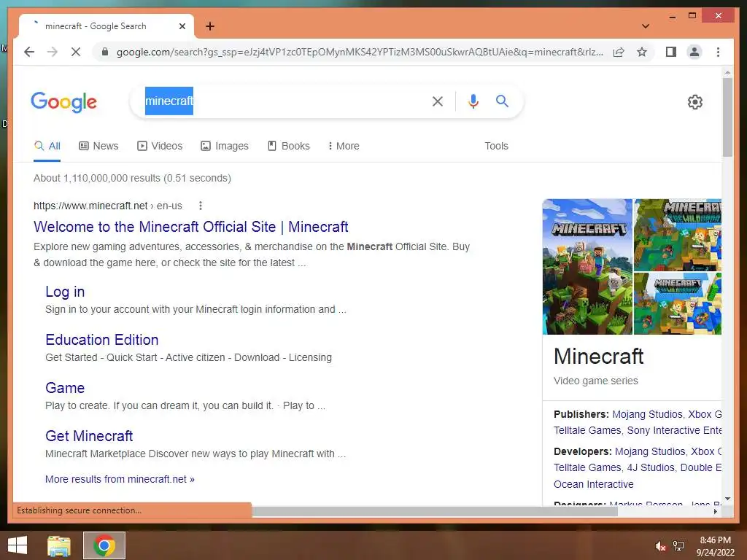The height and width of the screenshot is (560, 747).
Task: Open the Education Edition sitelink
Action: click(102, 340)
